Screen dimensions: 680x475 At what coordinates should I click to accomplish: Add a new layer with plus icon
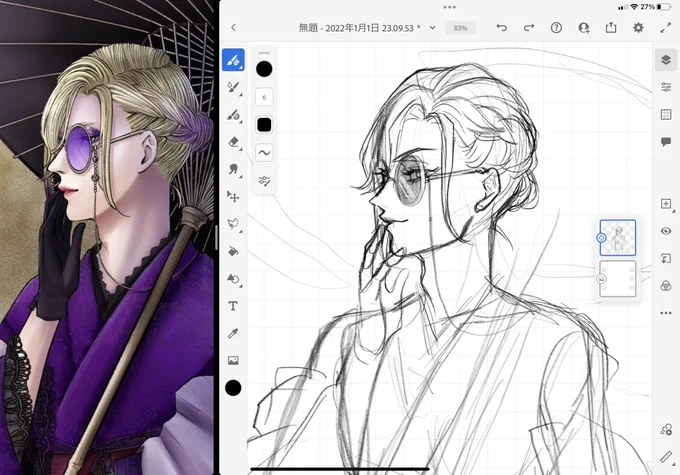666,203
